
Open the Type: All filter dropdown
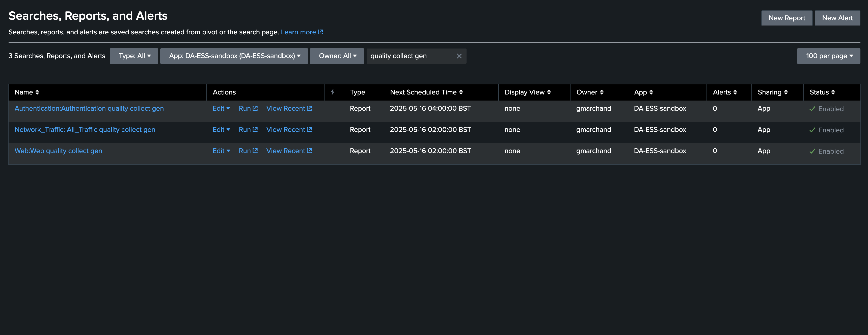(134, 56)
